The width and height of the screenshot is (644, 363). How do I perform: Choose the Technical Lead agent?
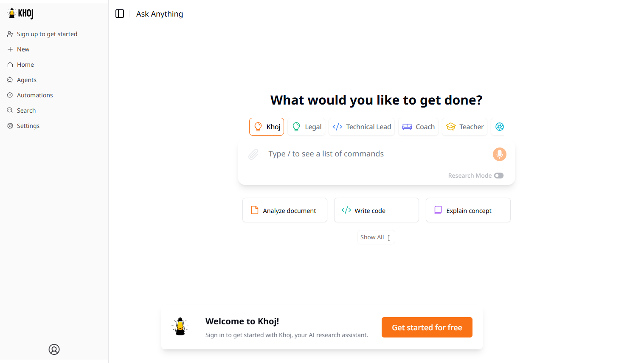click(x=362, y=127)
